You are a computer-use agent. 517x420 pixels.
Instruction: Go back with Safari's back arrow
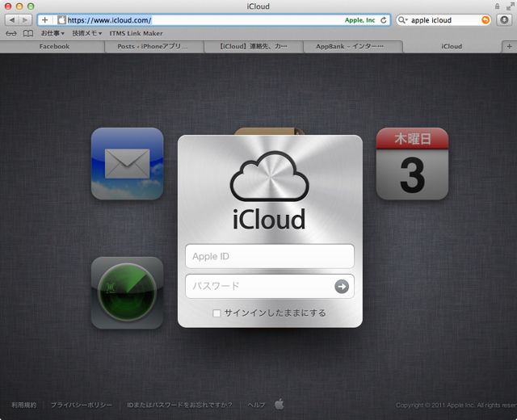point(12,20)
